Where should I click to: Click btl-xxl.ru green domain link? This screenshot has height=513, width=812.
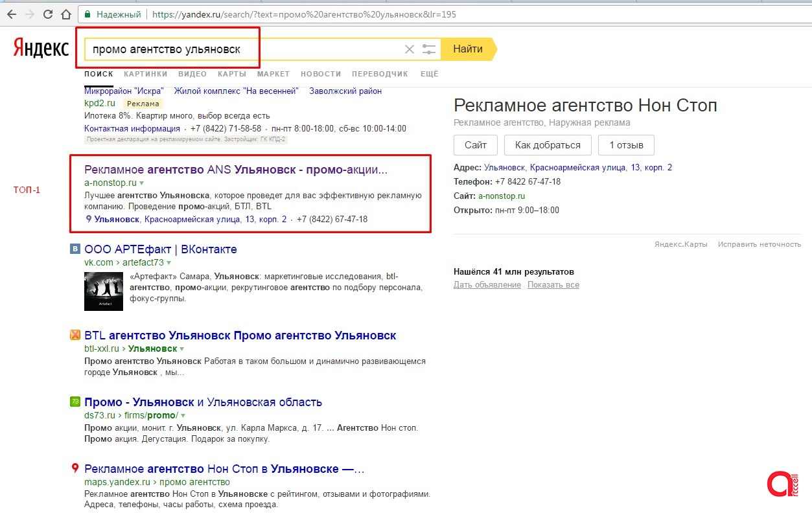pos(102,349)
